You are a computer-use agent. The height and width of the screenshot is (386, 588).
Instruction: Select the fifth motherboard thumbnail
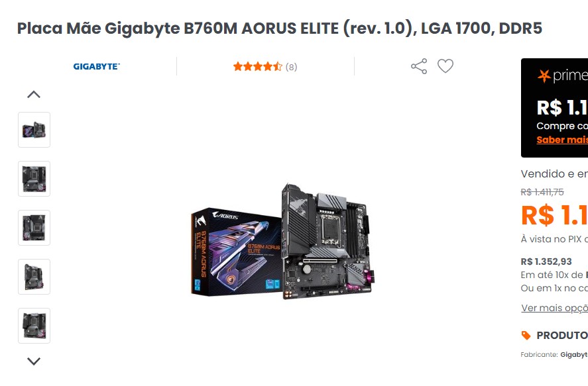(34, 326)
